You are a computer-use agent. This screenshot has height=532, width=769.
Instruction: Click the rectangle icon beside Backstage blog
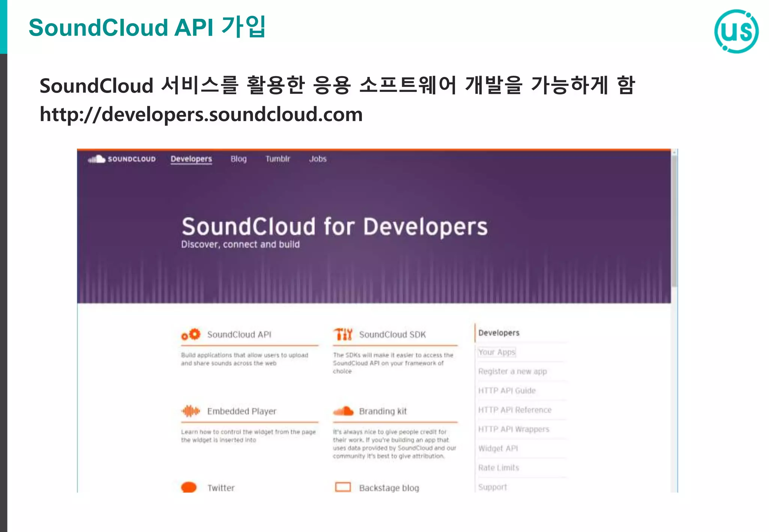coord(343,487)
